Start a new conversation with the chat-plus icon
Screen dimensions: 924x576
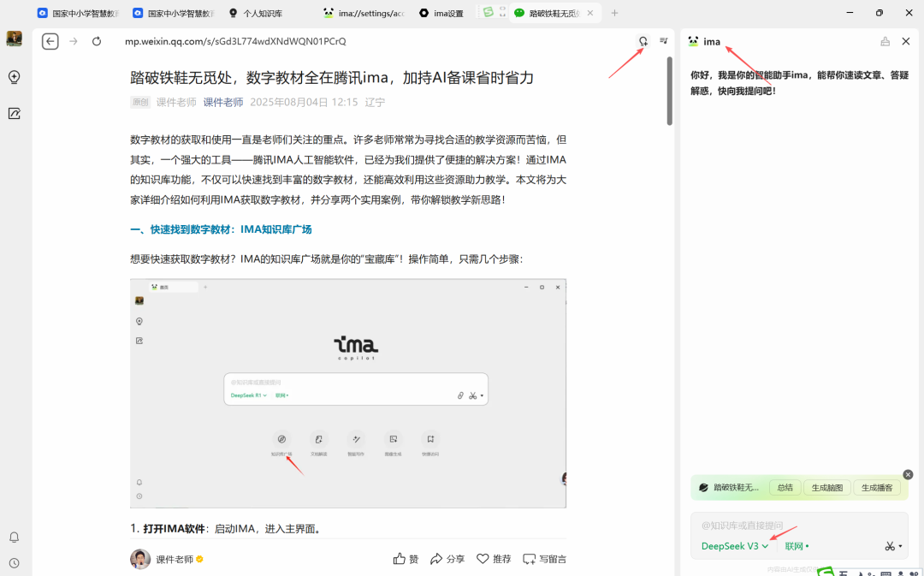click(x=643, y=40)
